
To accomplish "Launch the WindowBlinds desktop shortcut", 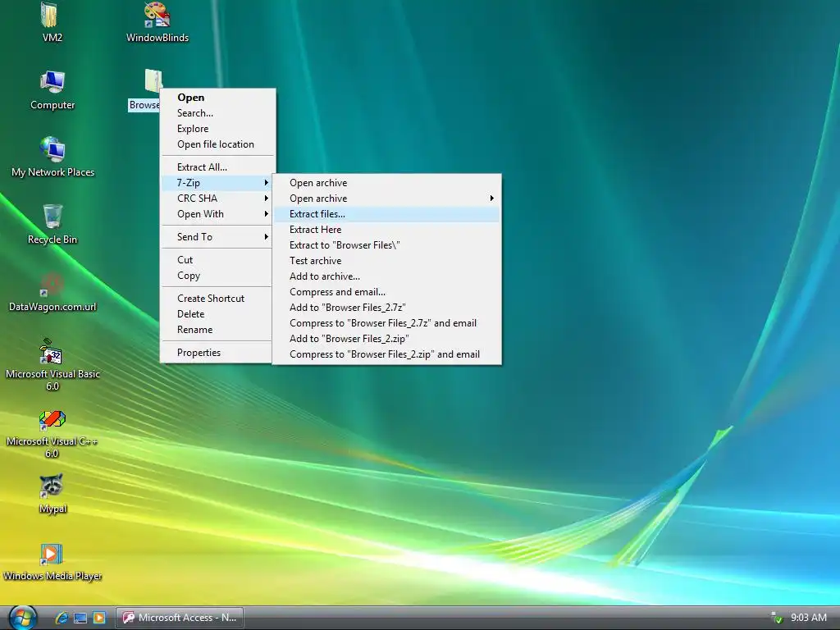I will 157,21.
